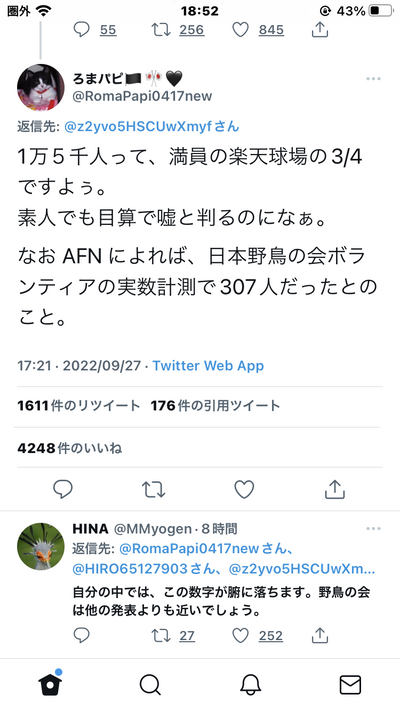View the 176件の引用ツイート list
This screenshot has height=711, width=400.
click(x=215, y=406)
